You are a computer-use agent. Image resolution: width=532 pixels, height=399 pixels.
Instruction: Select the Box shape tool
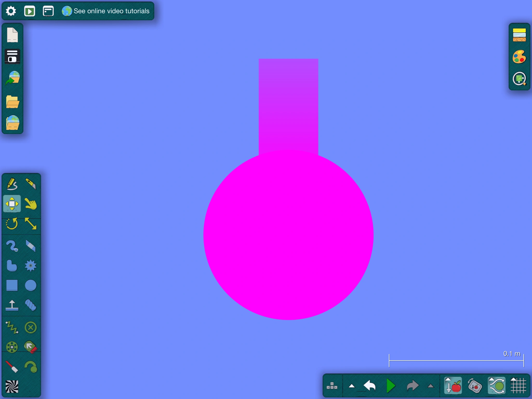coord(12,285)
